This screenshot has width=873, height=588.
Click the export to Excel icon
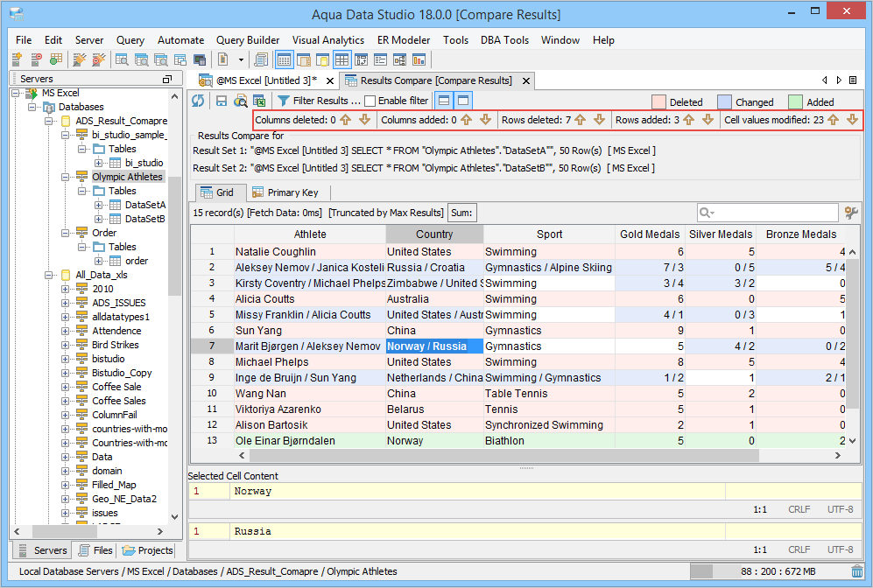(259, 101)
